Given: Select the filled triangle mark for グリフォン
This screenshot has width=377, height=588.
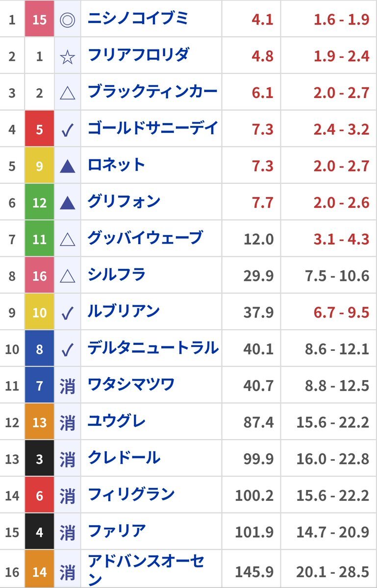Looking at the screenshot, I should (x=67, y=203).
